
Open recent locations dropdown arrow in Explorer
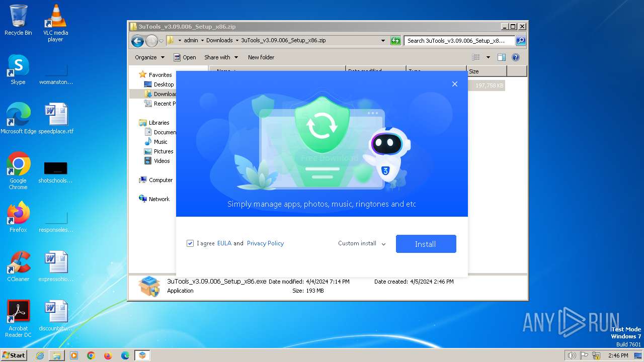[x=162, y=41]
